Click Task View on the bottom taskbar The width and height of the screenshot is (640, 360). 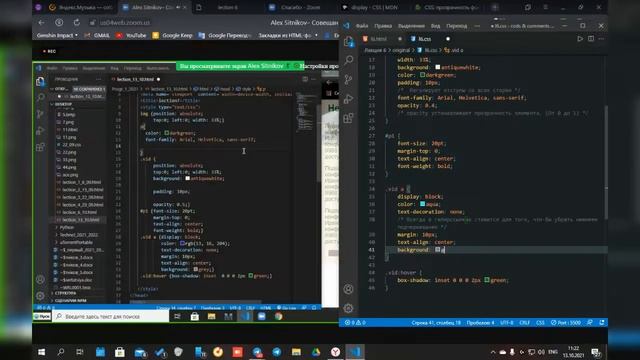(80, 352)
